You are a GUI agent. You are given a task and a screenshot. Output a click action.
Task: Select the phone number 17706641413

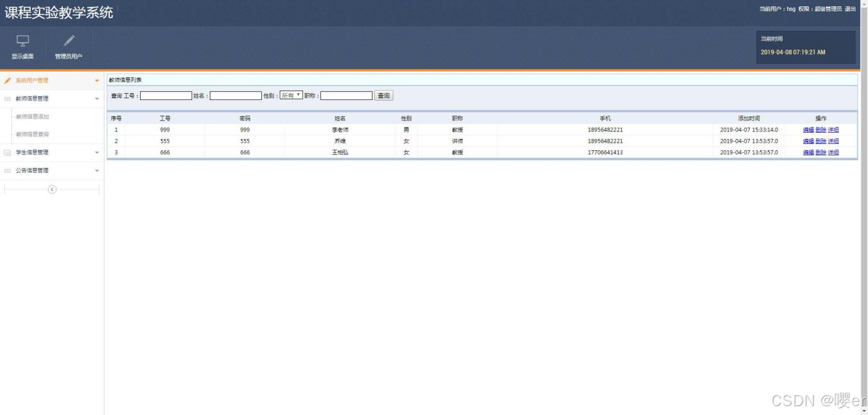[x=605, y=153]
